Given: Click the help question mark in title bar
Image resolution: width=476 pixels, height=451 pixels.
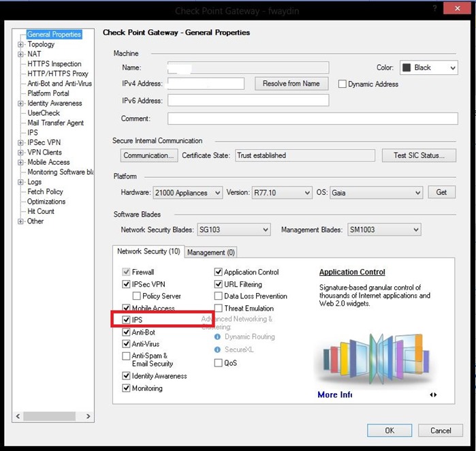Looking at the screenshot, I should click(435, 8).
